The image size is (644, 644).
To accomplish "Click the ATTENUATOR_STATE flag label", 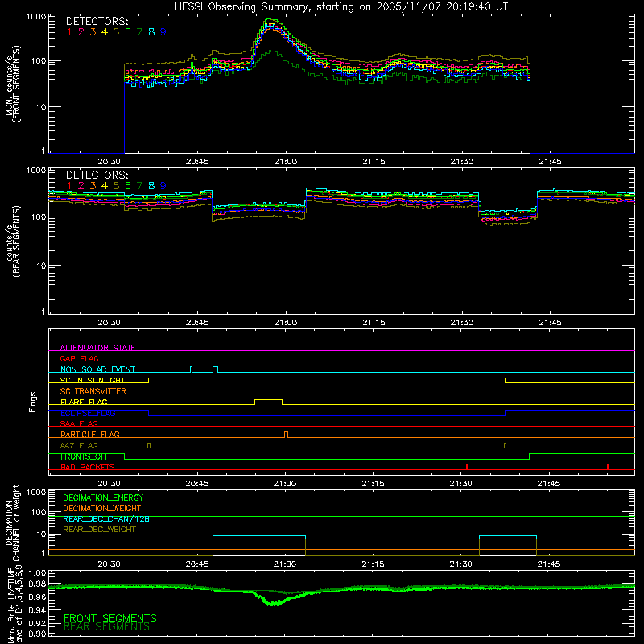I will click(x=97, y=348).
